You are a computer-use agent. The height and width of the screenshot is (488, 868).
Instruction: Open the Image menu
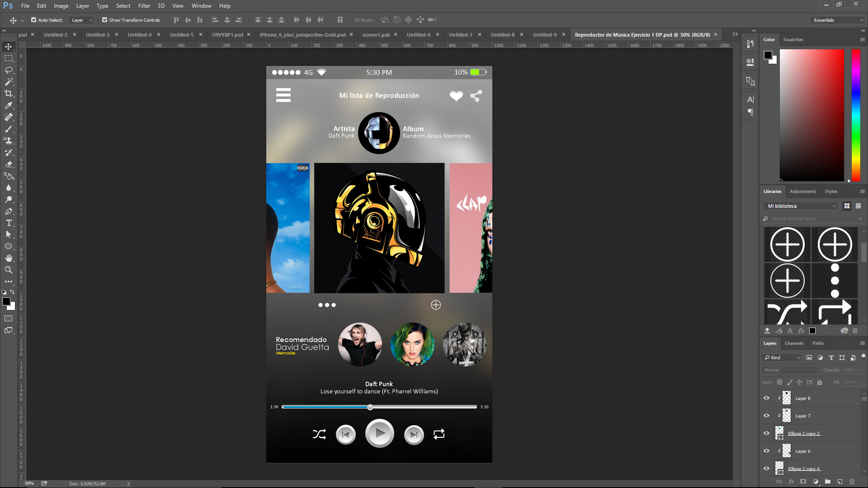pos(61,6)
